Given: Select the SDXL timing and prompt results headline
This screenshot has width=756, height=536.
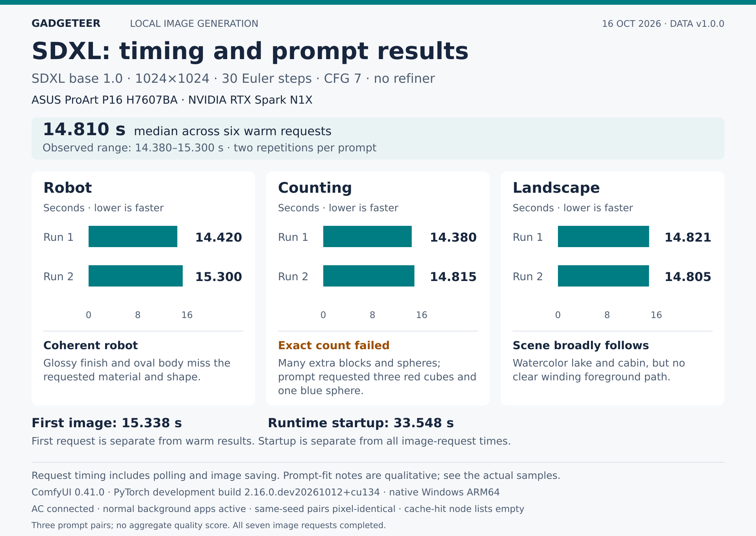Looking at the screenshot, I should click(250, 51).
